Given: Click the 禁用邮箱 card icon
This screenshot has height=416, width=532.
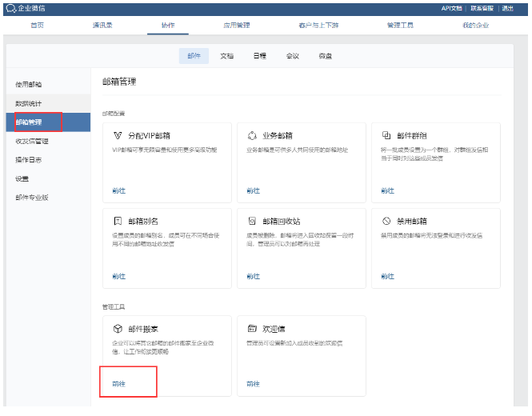Looking at the screenshot, I should click(386, 221).
